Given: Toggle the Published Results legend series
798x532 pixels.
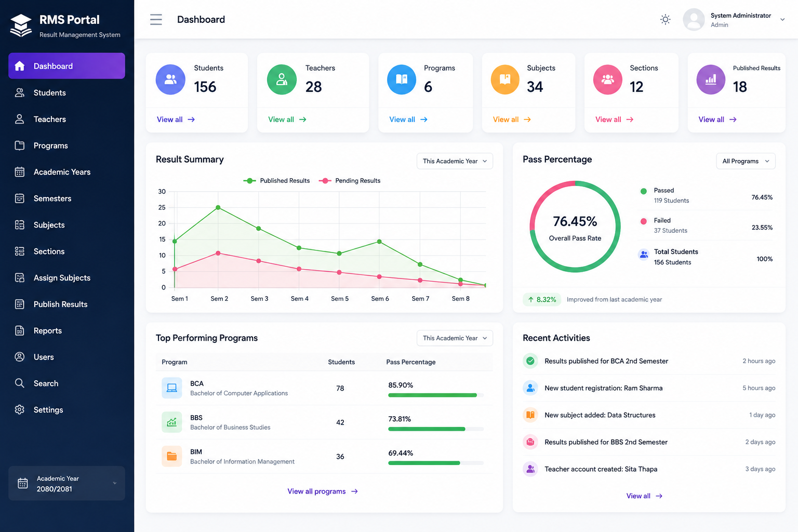Looking at the screenshot, I should click(x=276, y=181).
